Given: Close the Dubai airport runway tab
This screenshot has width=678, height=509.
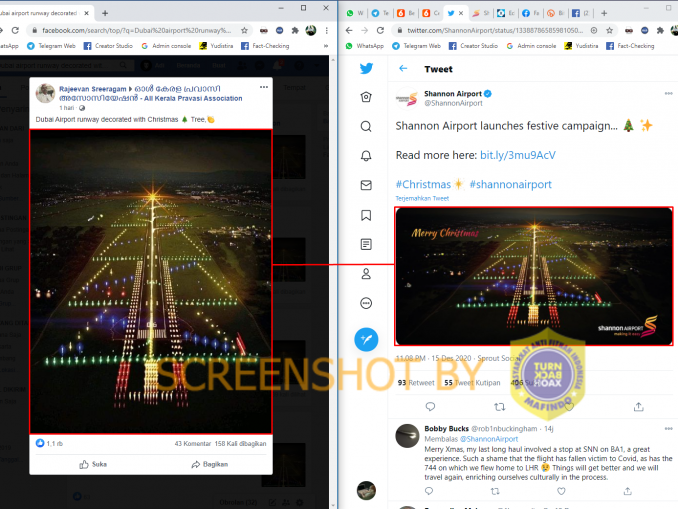Looking at the screenshot, I should click(x=86, y=13).
